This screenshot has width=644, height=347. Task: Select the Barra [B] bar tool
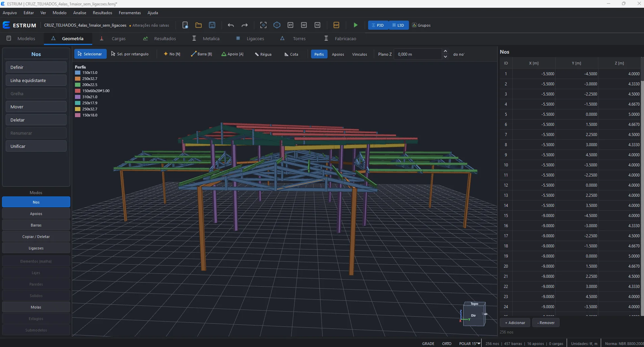click(x=202, y=54)
